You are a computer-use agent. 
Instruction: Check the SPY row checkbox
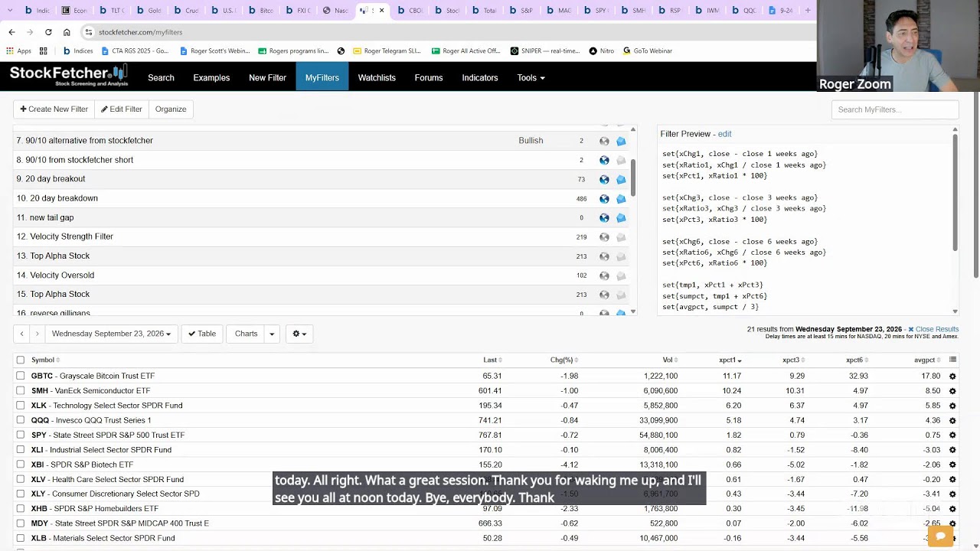point(21,435)
